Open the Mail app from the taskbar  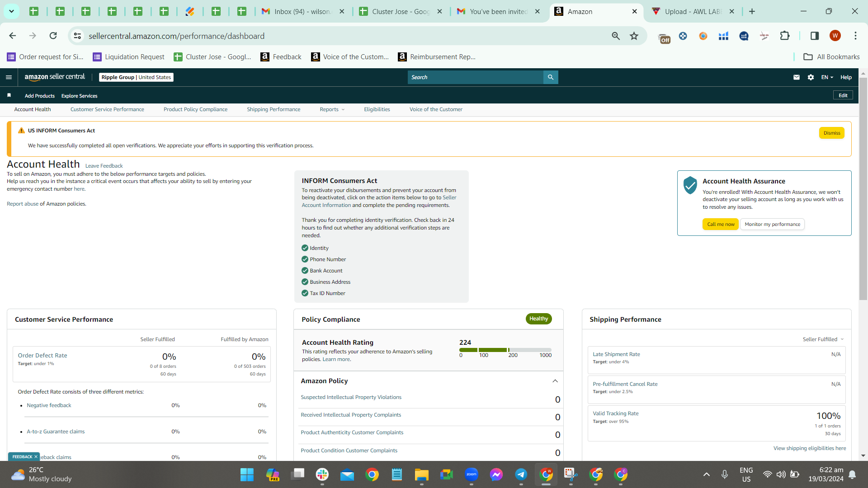(347, 475)
